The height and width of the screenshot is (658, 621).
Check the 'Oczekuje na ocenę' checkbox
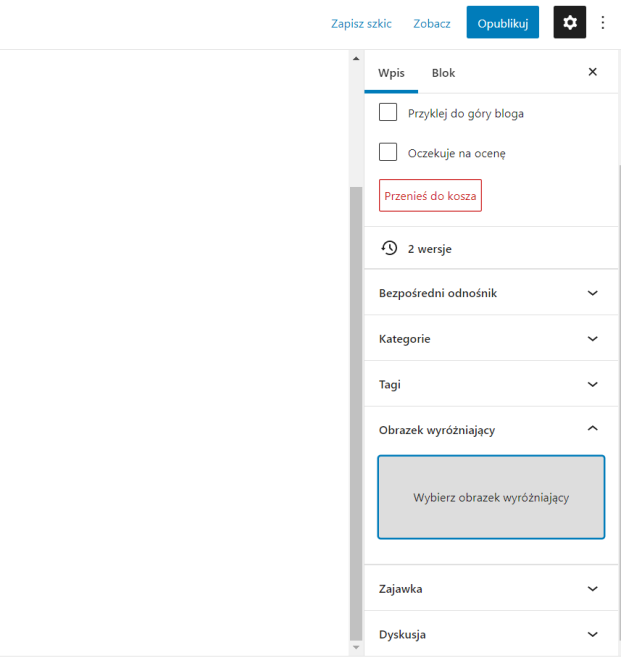pos(389,153)
